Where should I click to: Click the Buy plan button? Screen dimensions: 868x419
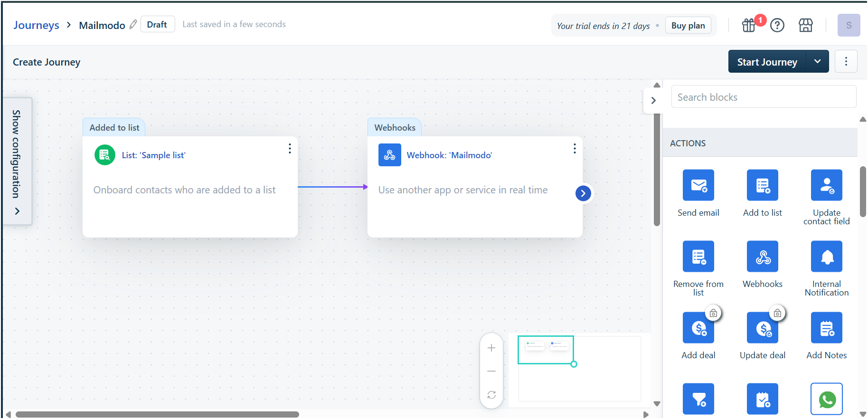(x=688, y=26)
